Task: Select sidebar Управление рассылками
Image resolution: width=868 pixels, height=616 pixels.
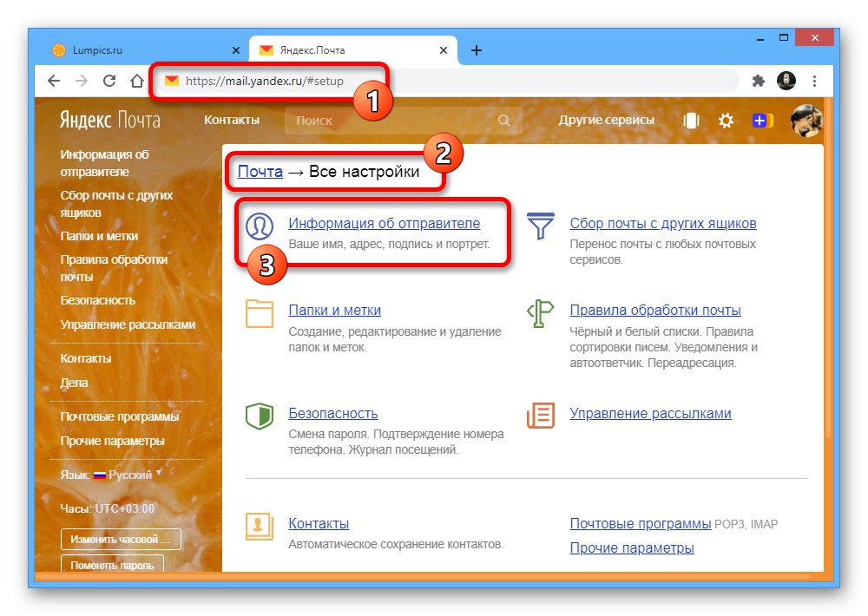Action: [x=128, y=324]
